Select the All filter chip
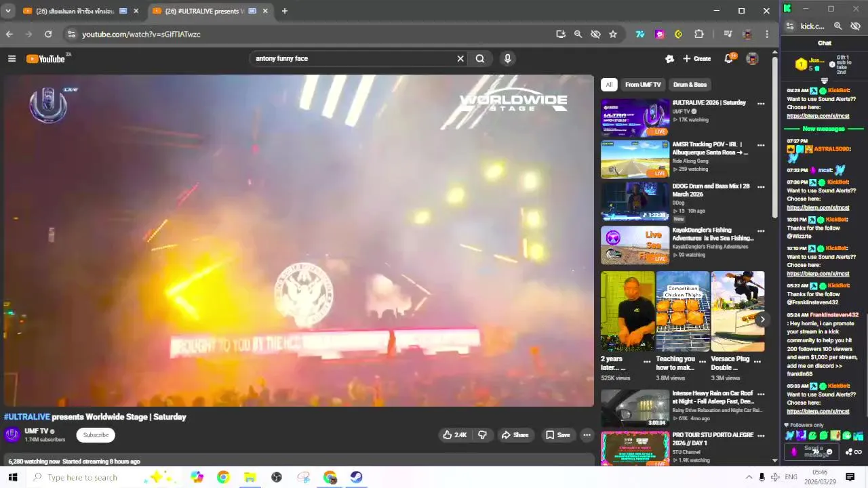 tap(609, 85)
